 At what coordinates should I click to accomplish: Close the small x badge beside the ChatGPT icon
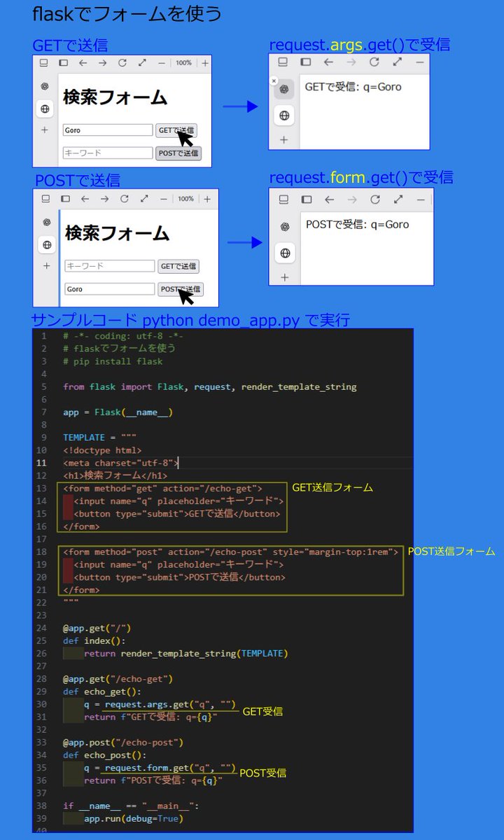pos(274,81)
